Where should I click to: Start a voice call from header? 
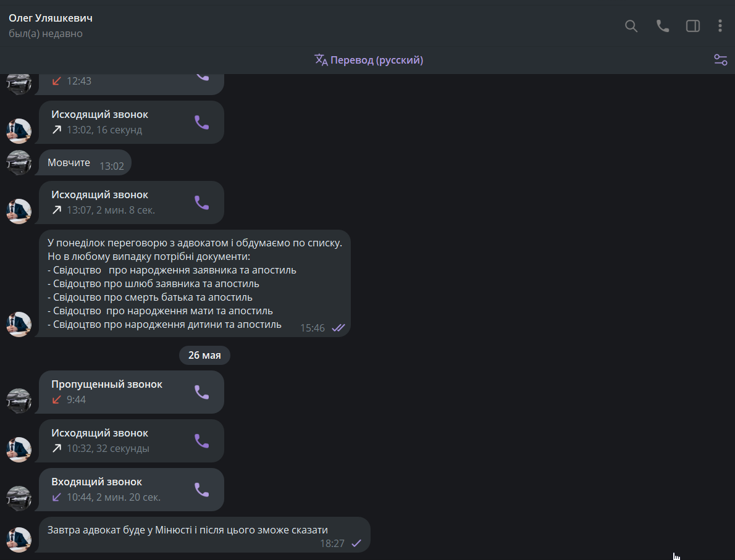pyautogui.click(x=663, y=26)
